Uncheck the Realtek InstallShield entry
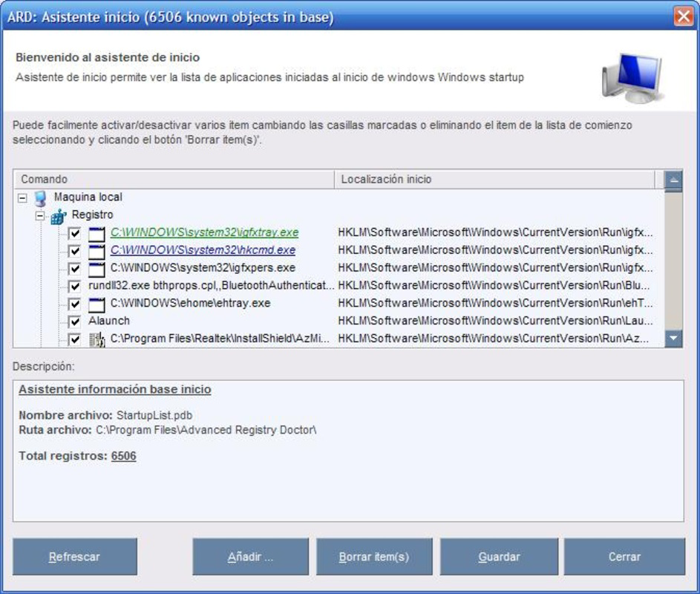 [x=74, y=339]
